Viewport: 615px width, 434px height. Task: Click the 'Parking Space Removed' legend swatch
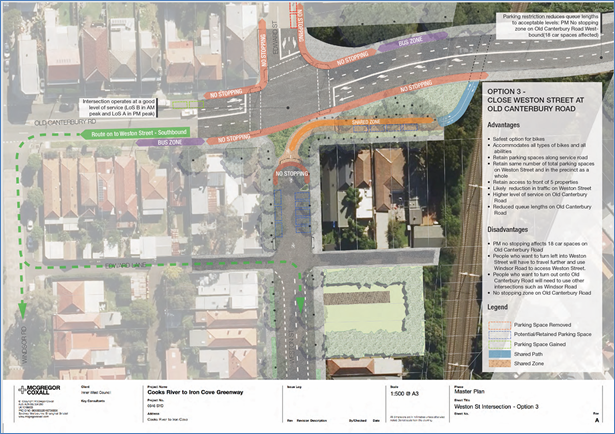499,325
